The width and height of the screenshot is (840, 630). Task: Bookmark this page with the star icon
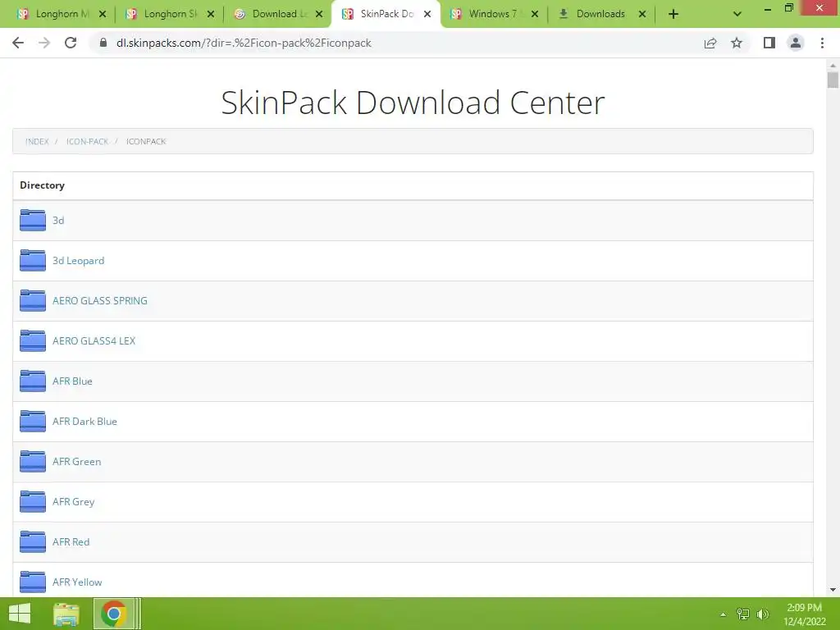[737, 43]
